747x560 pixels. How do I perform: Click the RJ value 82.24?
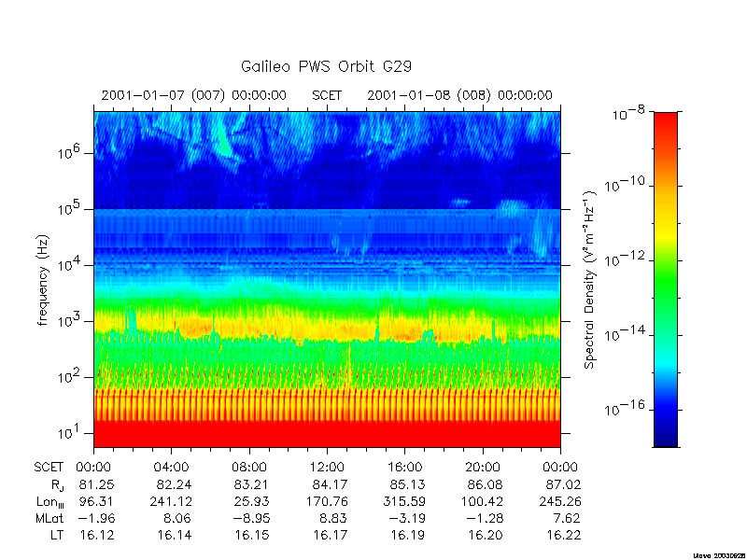tap(175, 484)
